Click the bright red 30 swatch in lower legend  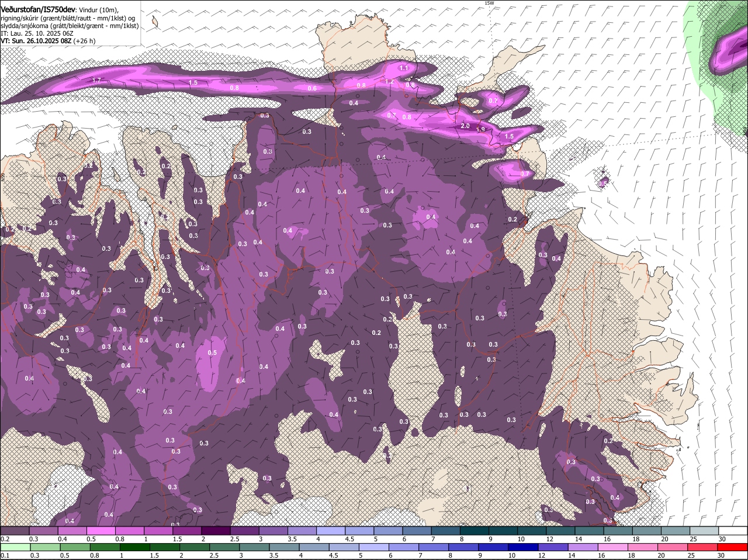(732, 548)
